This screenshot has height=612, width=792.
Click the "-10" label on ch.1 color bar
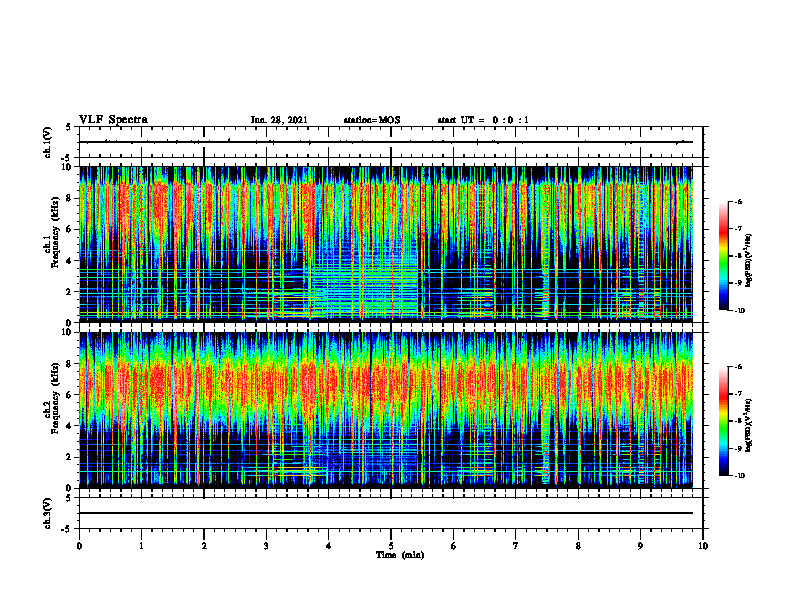tap(739, 310)
